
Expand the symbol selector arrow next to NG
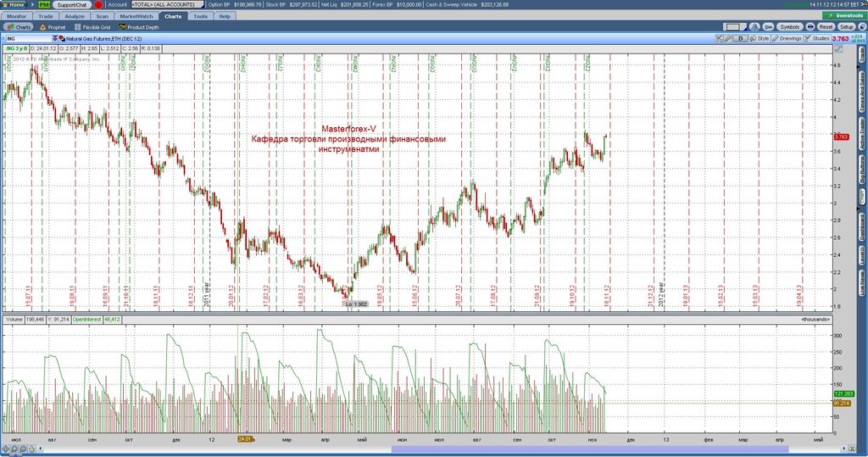pyautogui.click(x=55, y=39)
